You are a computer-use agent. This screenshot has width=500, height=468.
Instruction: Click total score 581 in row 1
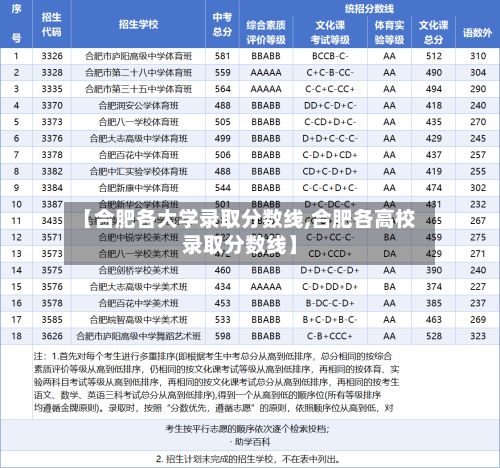(x=223, y=56)
